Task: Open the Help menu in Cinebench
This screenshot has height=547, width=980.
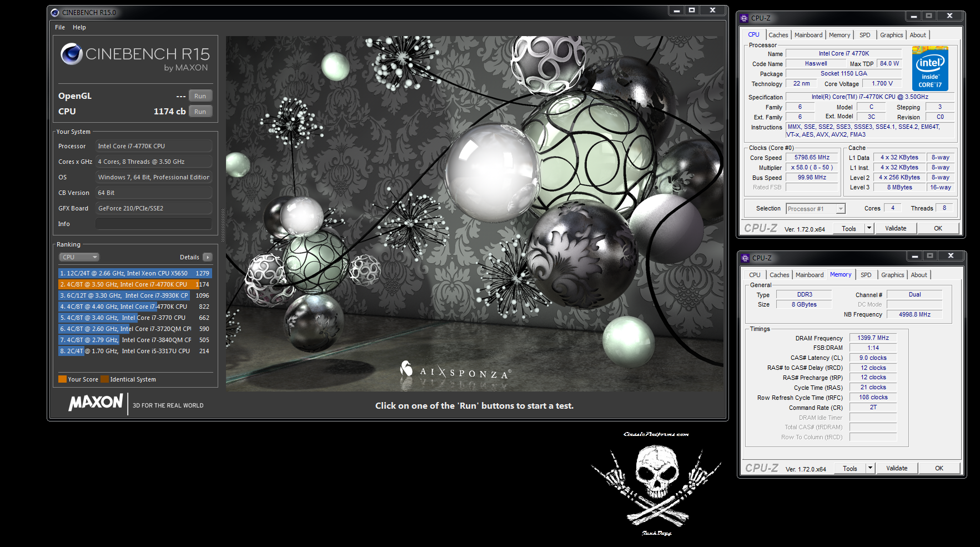Action: (79, 27)
